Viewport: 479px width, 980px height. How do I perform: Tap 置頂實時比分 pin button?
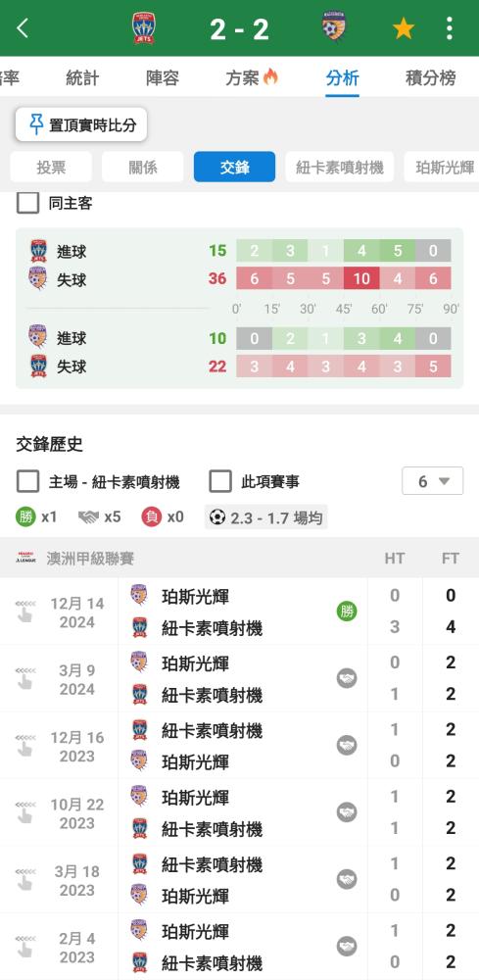81,124
